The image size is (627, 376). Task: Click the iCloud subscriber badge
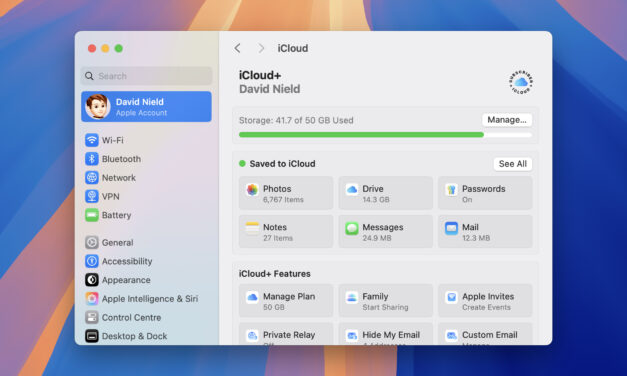click(x=521, y=82)
